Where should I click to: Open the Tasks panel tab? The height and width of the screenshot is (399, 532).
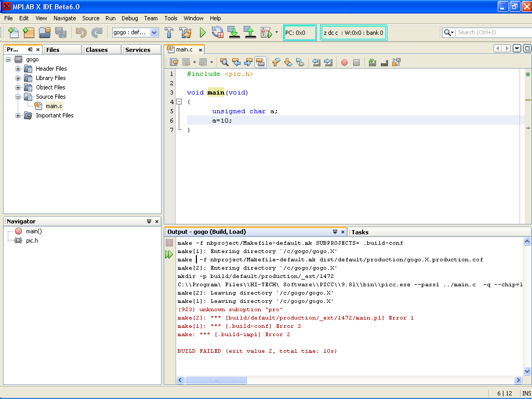pos(360,232)
